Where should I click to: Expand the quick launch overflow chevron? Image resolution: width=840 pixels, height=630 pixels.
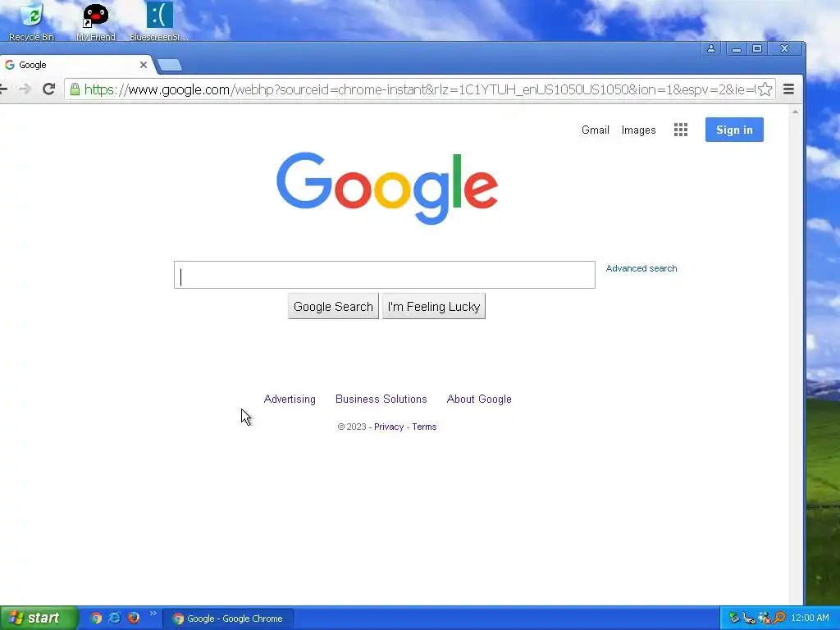tap(153, 614)
